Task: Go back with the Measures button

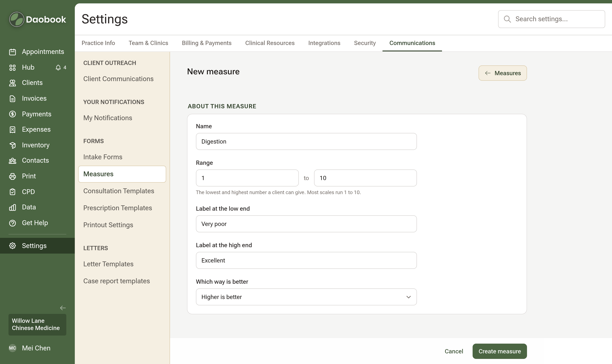Action: coord(503,73)
